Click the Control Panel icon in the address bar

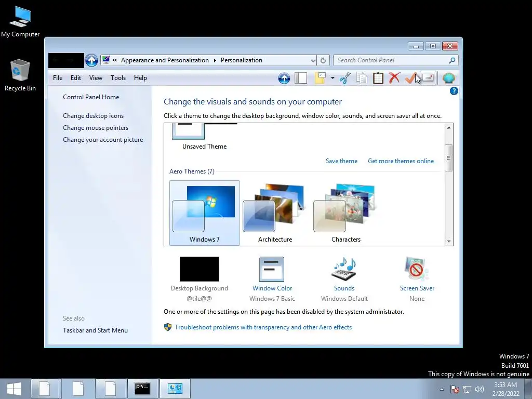(106, 60)
